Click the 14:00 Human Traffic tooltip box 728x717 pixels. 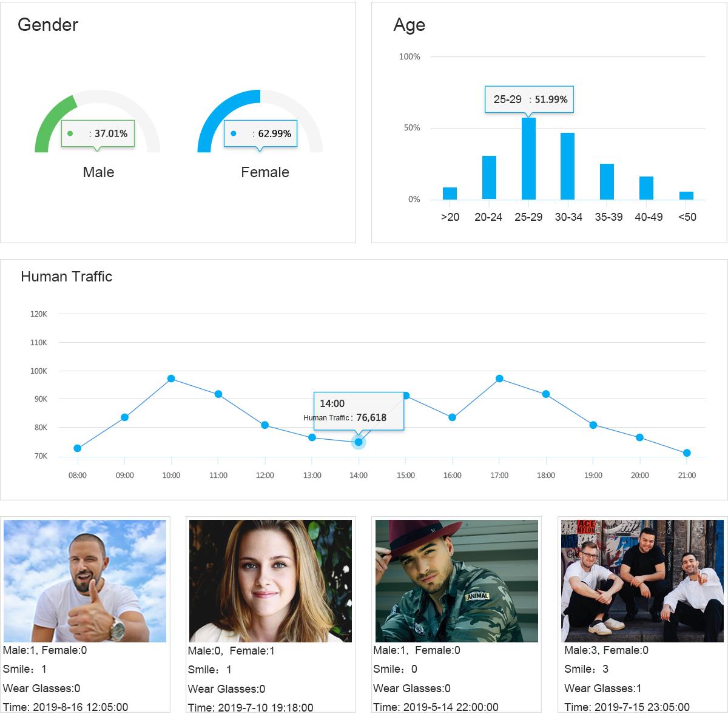[359, 411]
